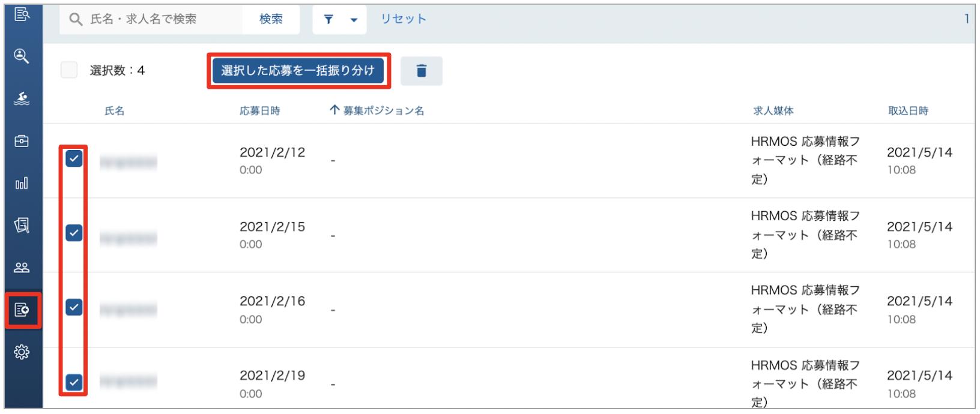Uncheck the 2021/2/12 application row
The height and width of the screenshot is (414, 980).
point(74,158)
